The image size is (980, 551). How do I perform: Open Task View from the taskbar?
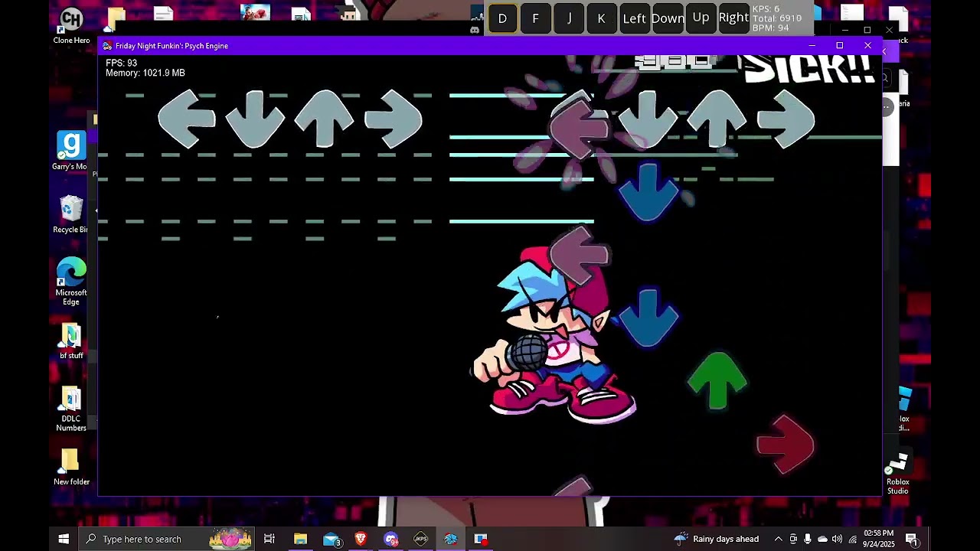269,539
